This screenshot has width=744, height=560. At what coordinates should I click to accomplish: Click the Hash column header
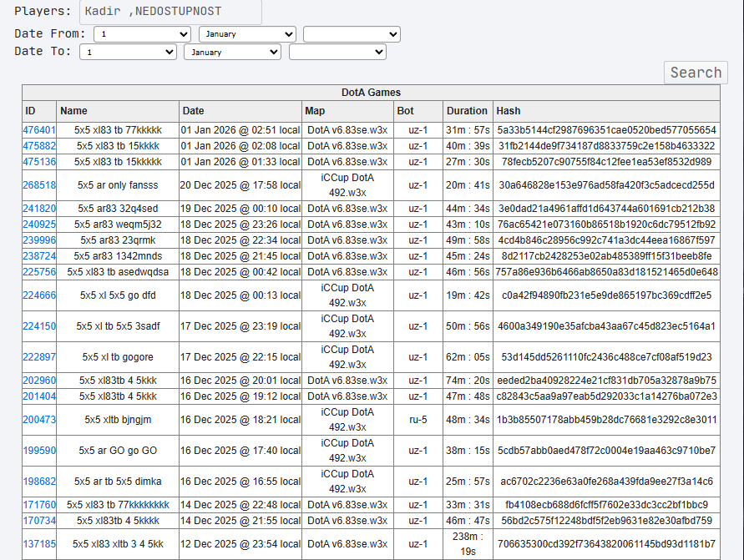[606, 111]
